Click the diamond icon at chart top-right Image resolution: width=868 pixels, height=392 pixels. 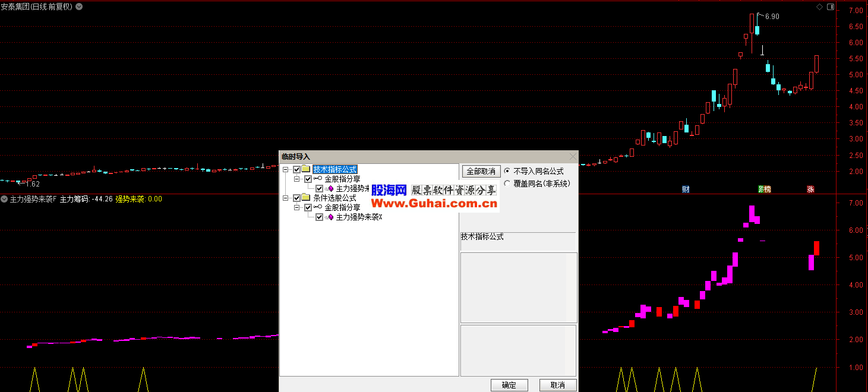click(x=819, y=7)
